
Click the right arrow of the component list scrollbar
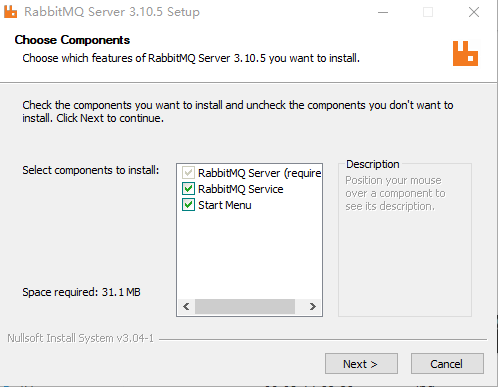pos(312,306)
